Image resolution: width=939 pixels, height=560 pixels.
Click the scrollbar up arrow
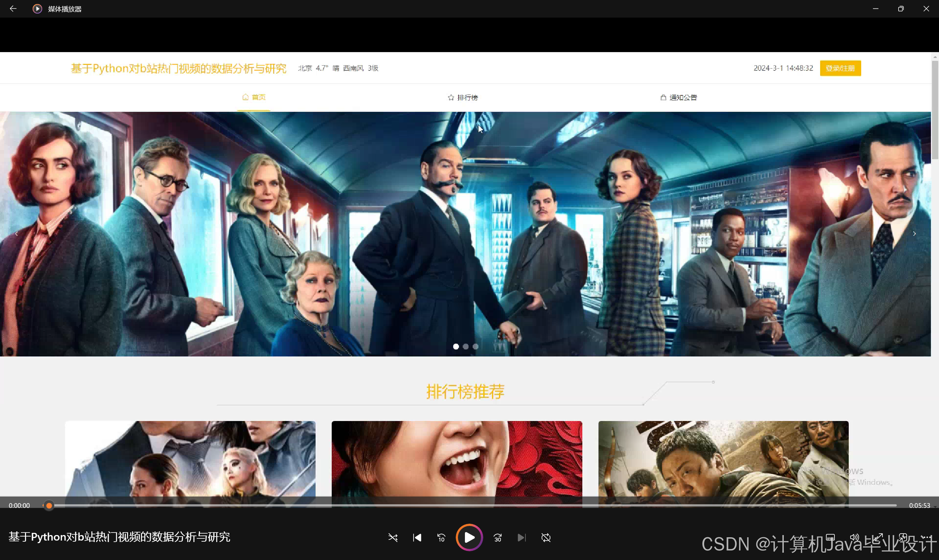pyautogui.click(x=935, y=57)
